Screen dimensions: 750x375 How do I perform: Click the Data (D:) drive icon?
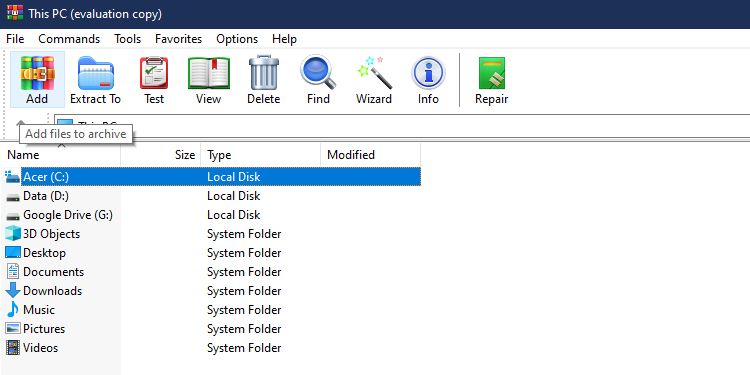coord(12,197)
